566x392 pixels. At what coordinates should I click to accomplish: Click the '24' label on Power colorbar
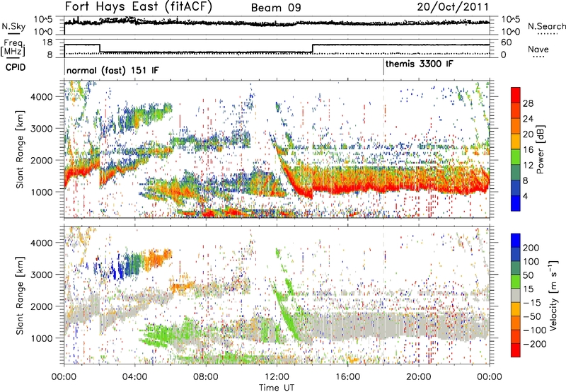528,119
